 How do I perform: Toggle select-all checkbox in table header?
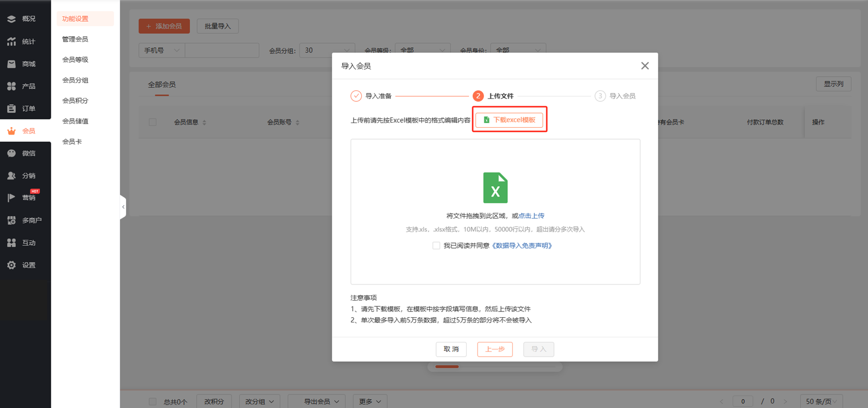[x=153, y=123]
